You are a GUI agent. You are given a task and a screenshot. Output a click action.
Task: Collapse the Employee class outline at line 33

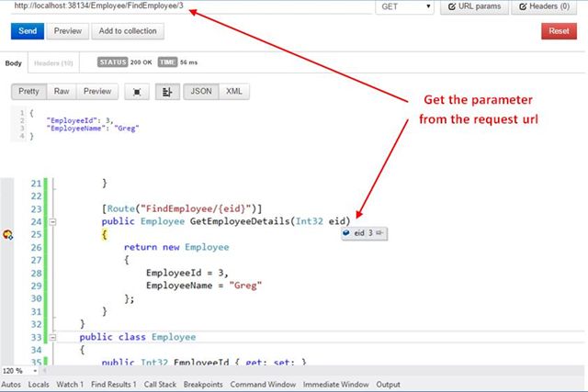coord(53,337)
